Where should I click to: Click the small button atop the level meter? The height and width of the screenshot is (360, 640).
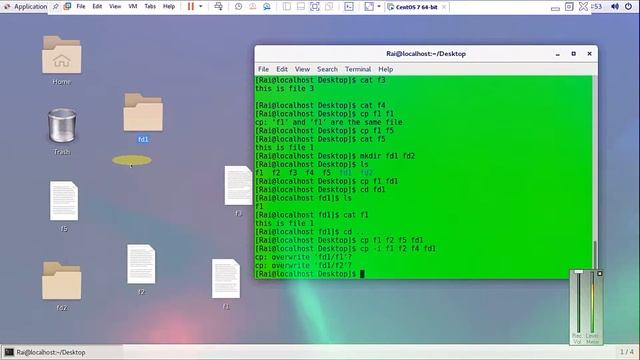600,273
